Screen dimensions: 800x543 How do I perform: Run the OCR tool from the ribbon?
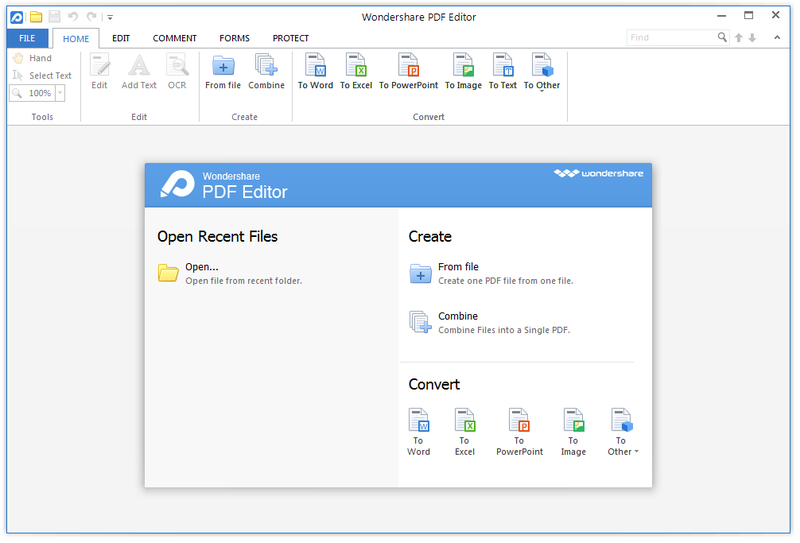tap(177, 71)
